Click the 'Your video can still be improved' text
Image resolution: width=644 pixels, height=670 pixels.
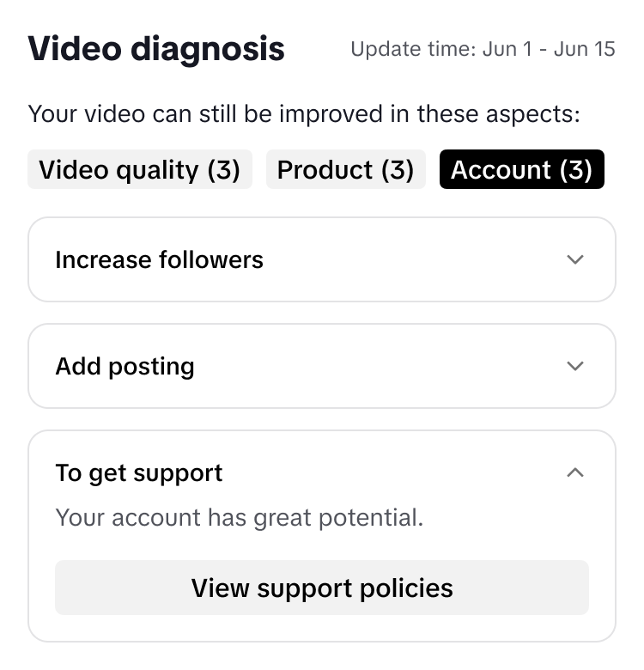pyautogui.click(x=304, y=114)
